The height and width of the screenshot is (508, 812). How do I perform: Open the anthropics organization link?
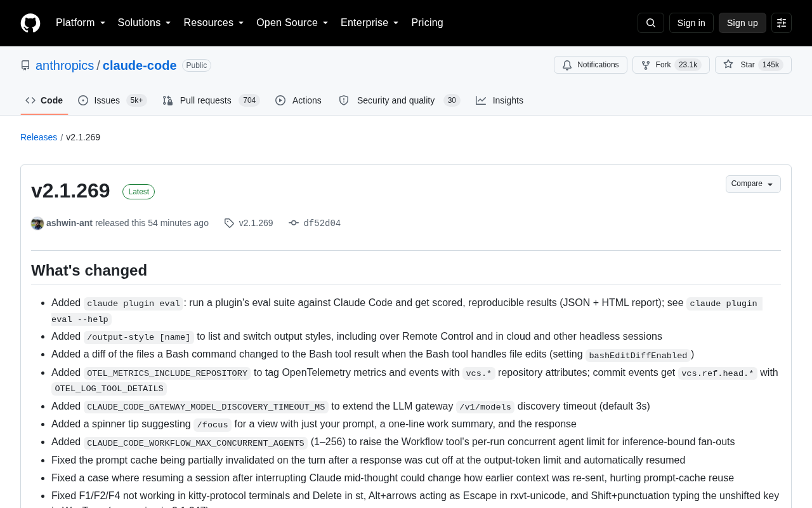pos(65,65)
